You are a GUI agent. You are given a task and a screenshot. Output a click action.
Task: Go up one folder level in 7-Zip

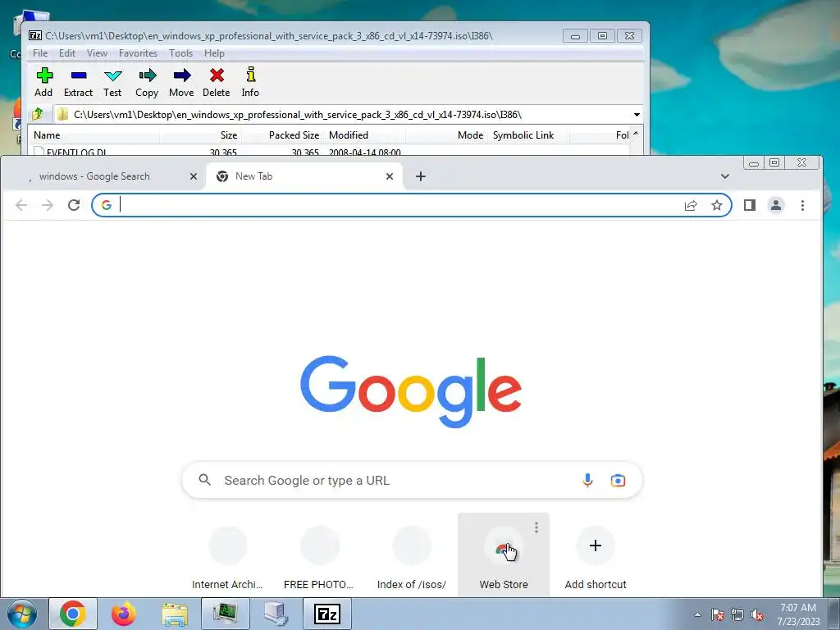pos(38,114)
